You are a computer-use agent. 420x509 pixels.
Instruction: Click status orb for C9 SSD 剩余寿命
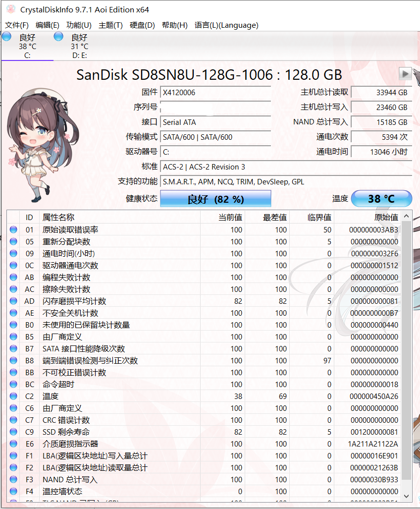click(13, 432)
